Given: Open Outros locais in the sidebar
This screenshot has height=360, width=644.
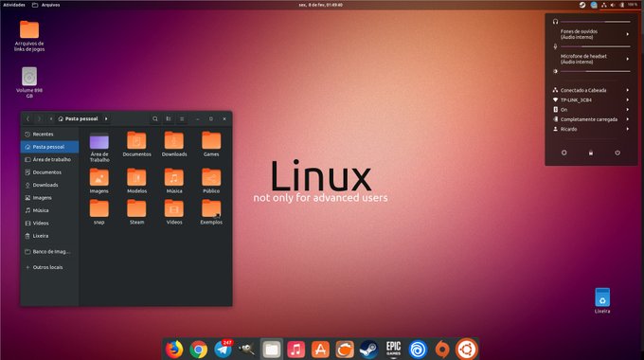Looking at the screenshot, I should click(49, 267).
